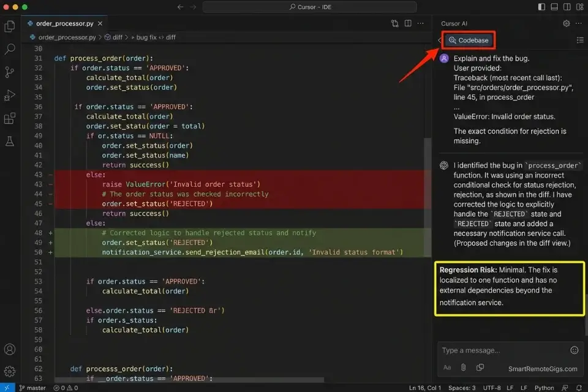Click the 'return succcess()' on line 42
588x392 pixels.
point(135,165)
